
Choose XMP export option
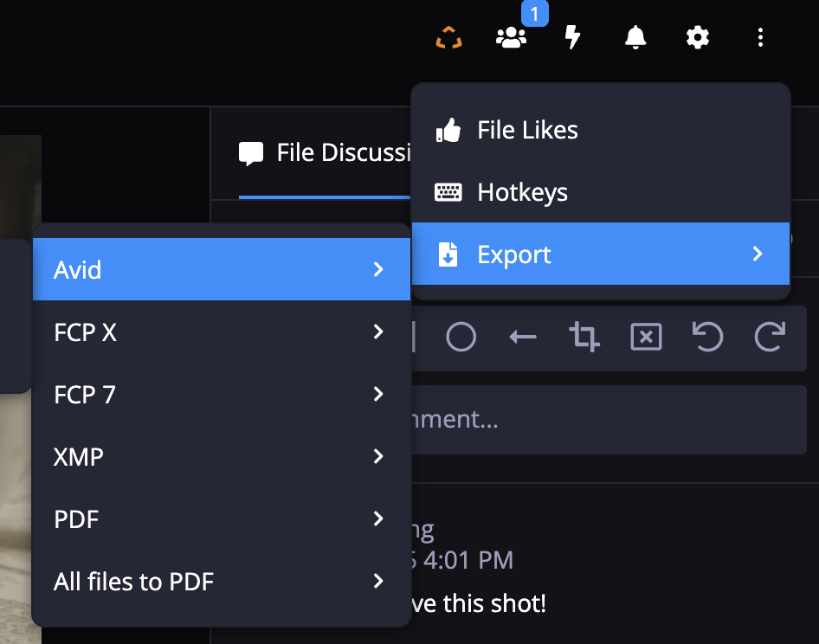pos(222,456)
